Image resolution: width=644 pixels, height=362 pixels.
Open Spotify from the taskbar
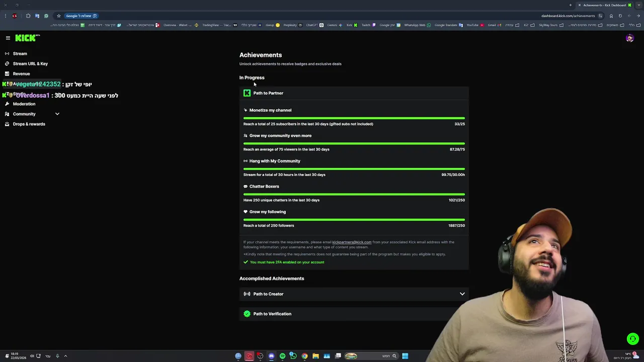click(282, 356)
